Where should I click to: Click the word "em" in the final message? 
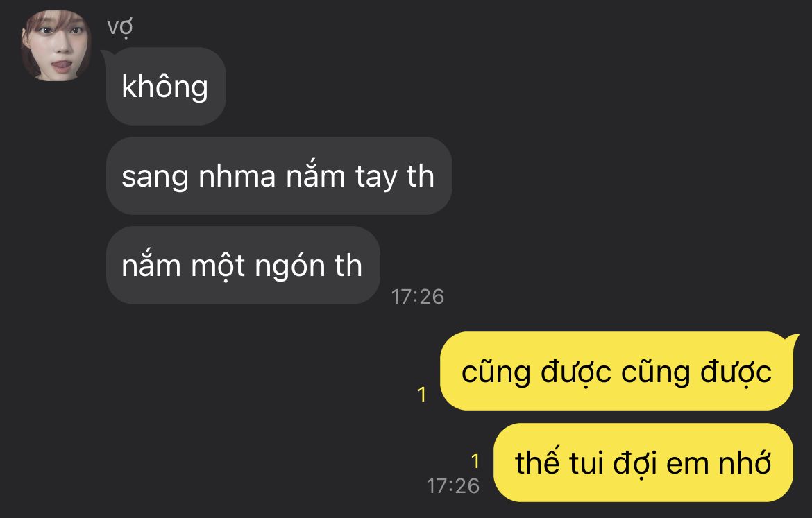coord(688,465)
